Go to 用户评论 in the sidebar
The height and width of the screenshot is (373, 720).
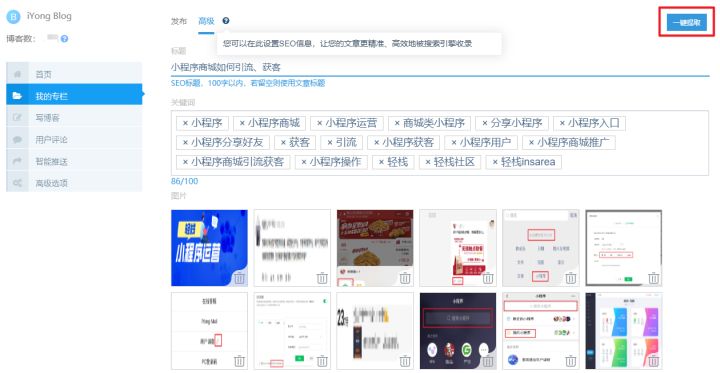(x=74, y=140)
